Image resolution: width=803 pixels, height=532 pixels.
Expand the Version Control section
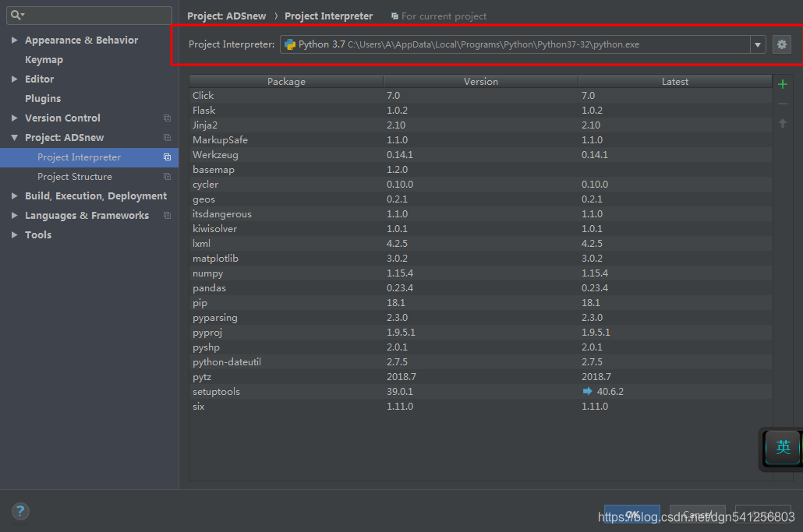[14, 118]
